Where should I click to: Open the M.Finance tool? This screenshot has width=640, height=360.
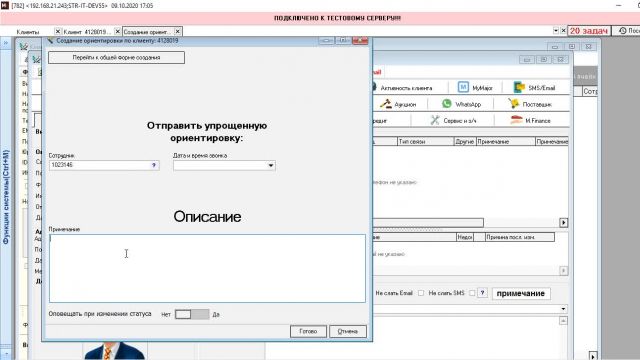coord(530,120)
